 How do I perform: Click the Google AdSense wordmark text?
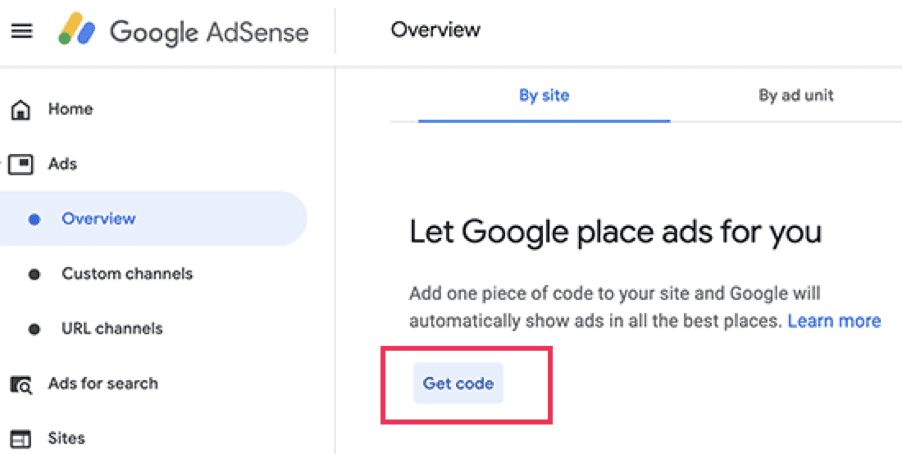pyautogui.click(x=209, y=32)
